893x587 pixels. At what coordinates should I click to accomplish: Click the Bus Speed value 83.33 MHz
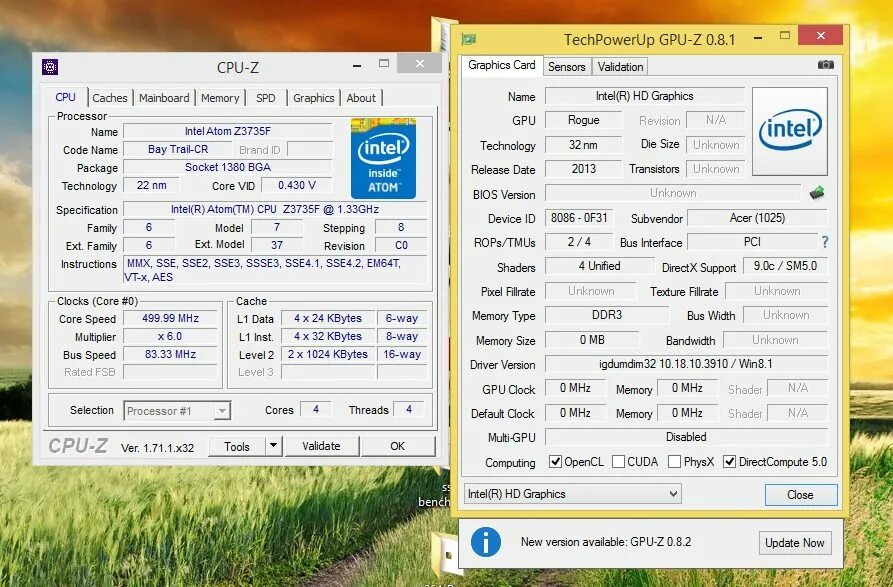(x=170, y=354)
